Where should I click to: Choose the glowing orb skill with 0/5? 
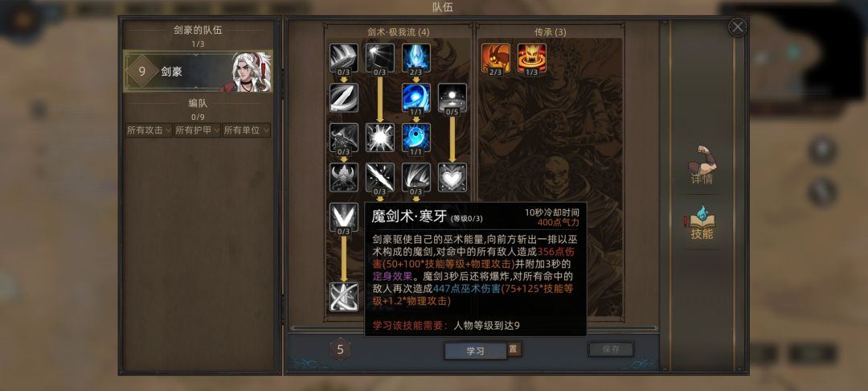[452, 98]
